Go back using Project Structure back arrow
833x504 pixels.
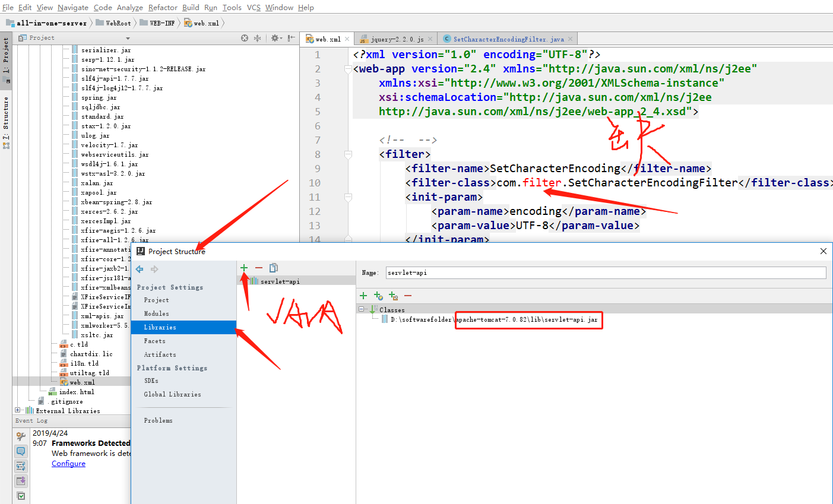[x=139, y=269]
